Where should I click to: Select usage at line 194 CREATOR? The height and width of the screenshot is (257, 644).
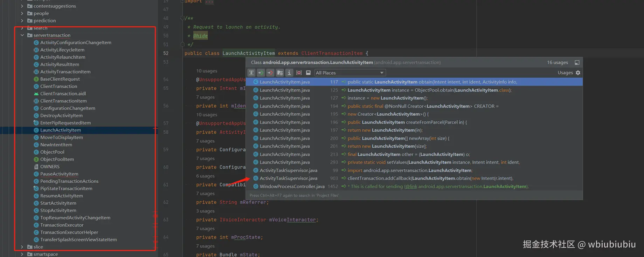pos(414,106)
